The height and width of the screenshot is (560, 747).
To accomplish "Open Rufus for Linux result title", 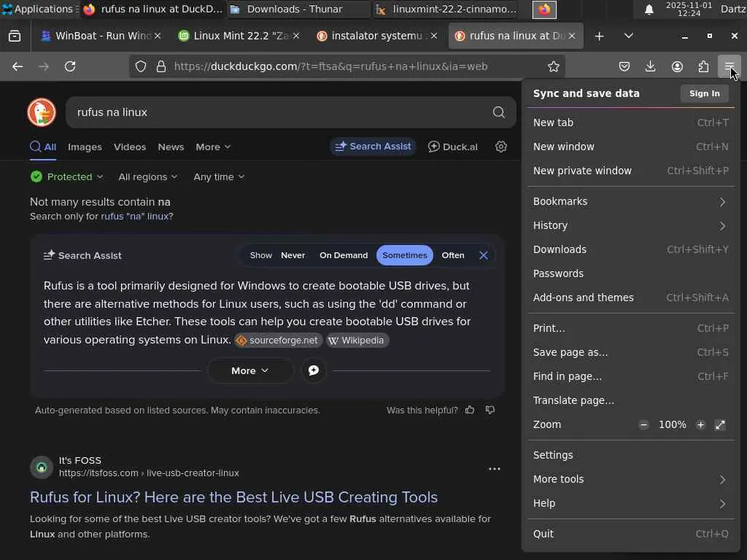I will pyautogui.click(x=233, y=497).
